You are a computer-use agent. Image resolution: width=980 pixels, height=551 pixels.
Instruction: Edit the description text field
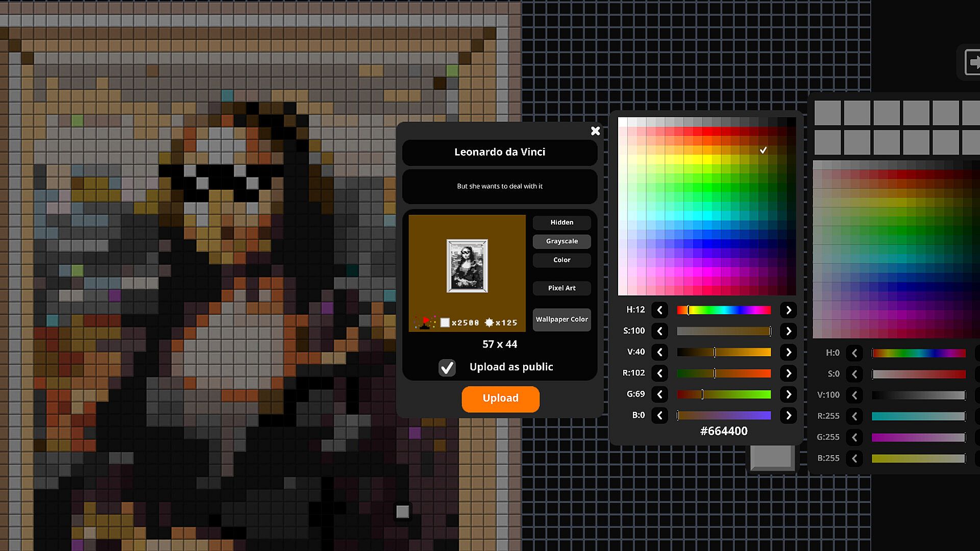click(x=500, y=186)
